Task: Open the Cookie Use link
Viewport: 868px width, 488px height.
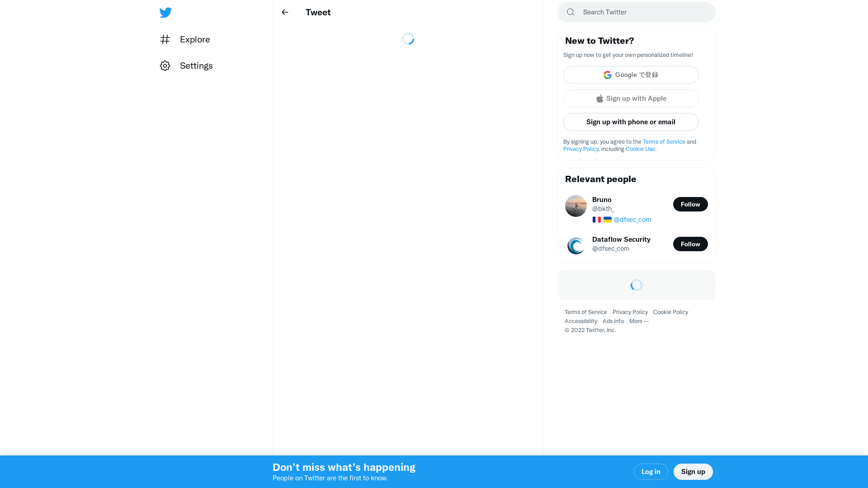Action: pyautogui.click(x=641, y=149)
